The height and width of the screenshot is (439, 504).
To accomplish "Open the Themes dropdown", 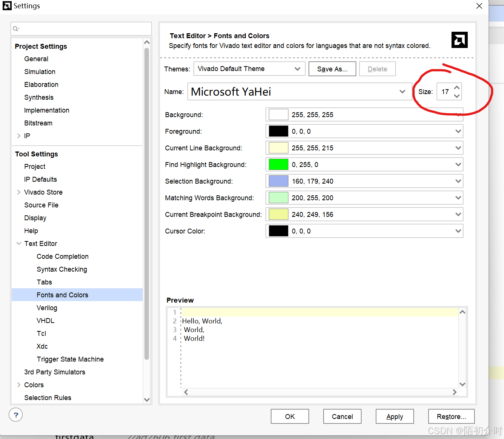I will [249, 69].
